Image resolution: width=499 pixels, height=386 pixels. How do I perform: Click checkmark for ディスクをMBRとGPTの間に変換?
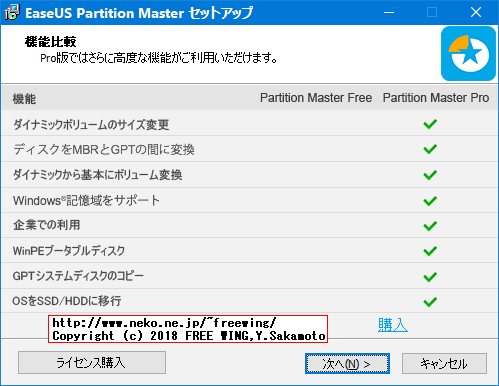coord(430,149)
